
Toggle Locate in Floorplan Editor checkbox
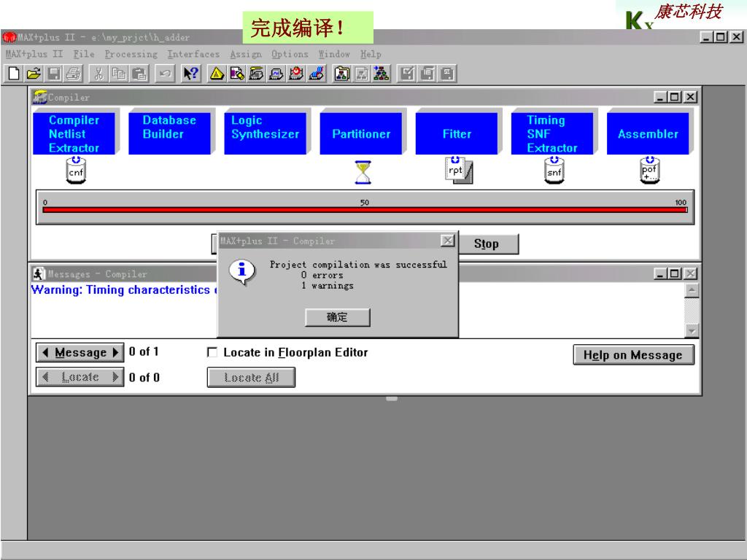(212, 352)
